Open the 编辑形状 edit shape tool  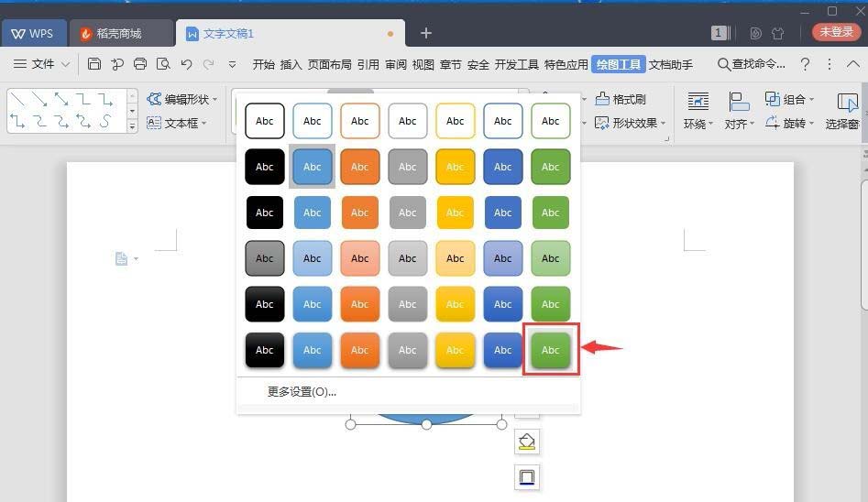coord(182,100)
